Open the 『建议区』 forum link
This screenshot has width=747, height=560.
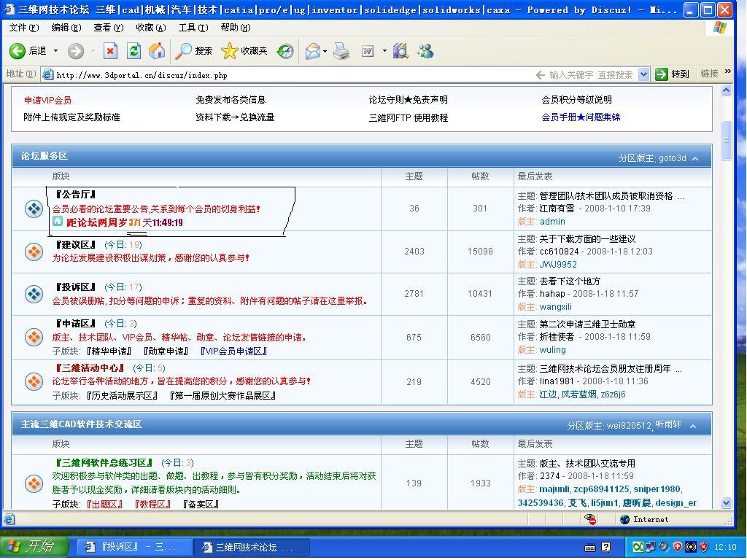76,245
